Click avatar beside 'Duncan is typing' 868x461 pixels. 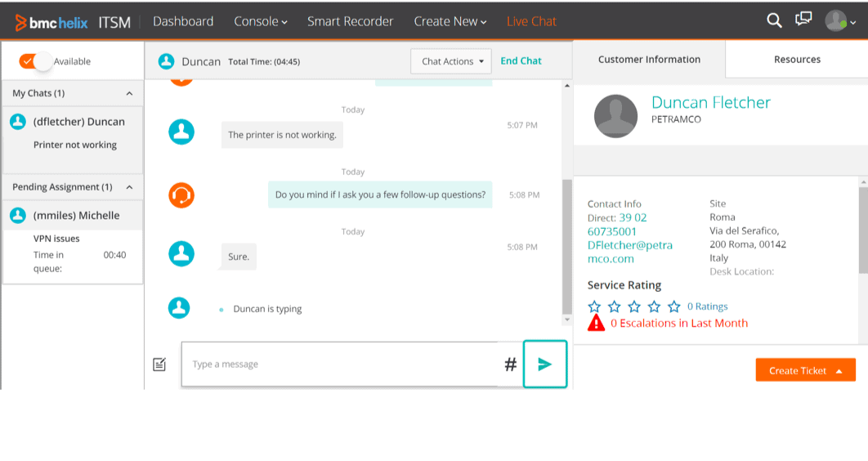(179, 307)
